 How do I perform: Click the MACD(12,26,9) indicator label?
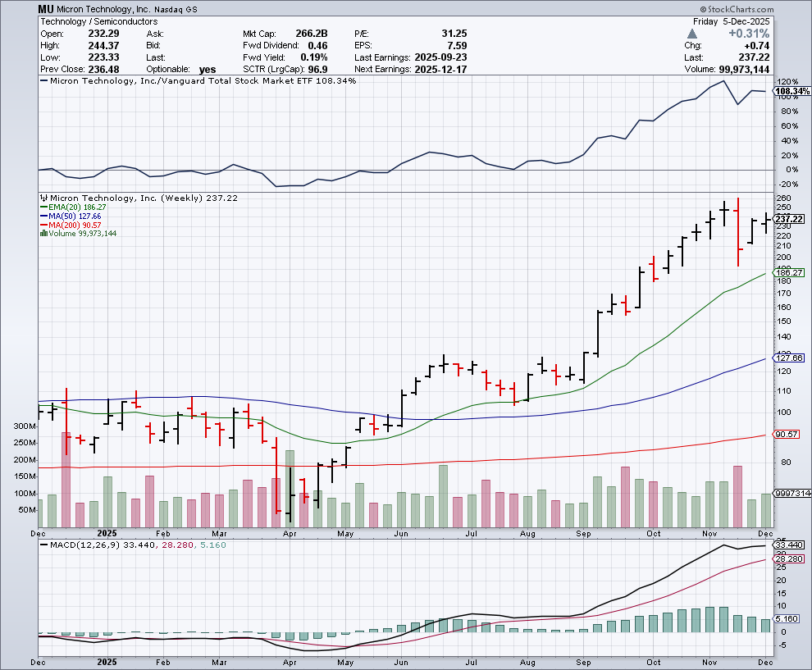(85, 545)
